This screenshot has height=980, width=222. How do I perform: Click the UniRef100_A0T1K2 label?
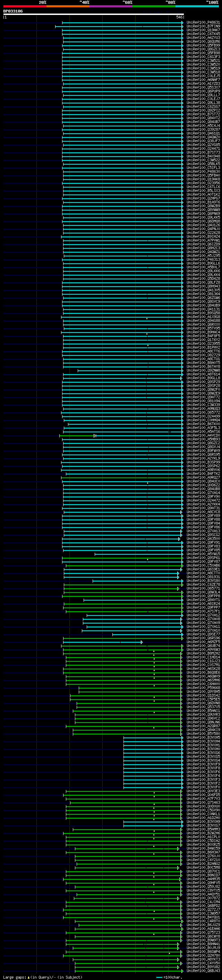pyautogui.click(x=203, y=195)
